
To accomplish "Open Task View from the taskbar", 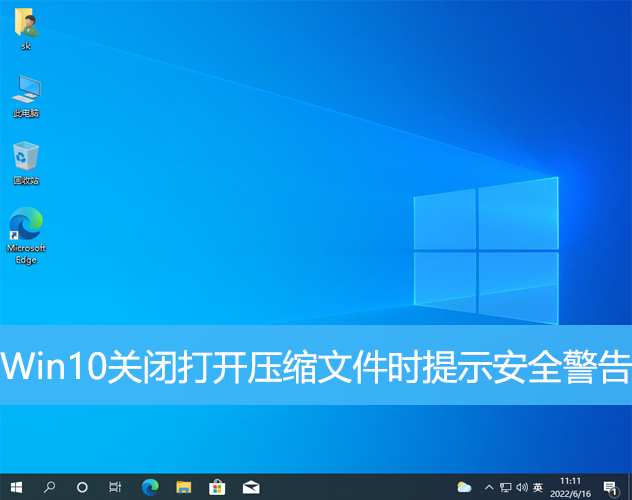I will (115, 487).
